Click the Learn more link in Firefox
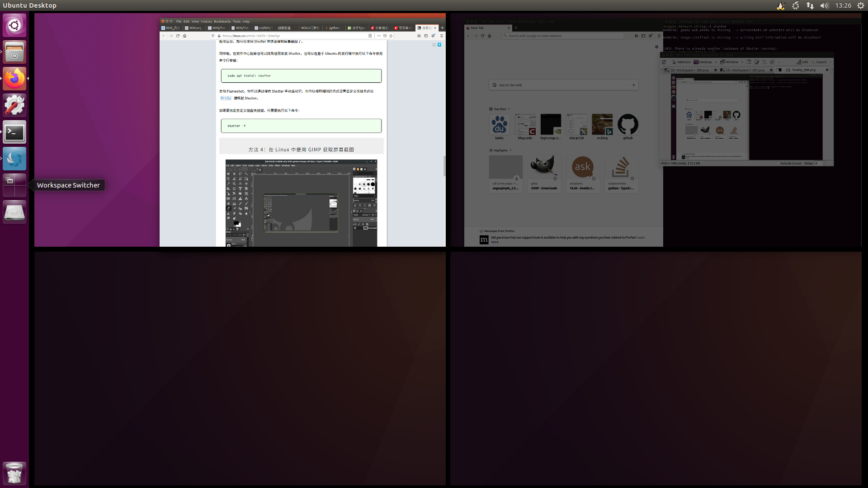This screenshot has width=868, height=488. 641,237
